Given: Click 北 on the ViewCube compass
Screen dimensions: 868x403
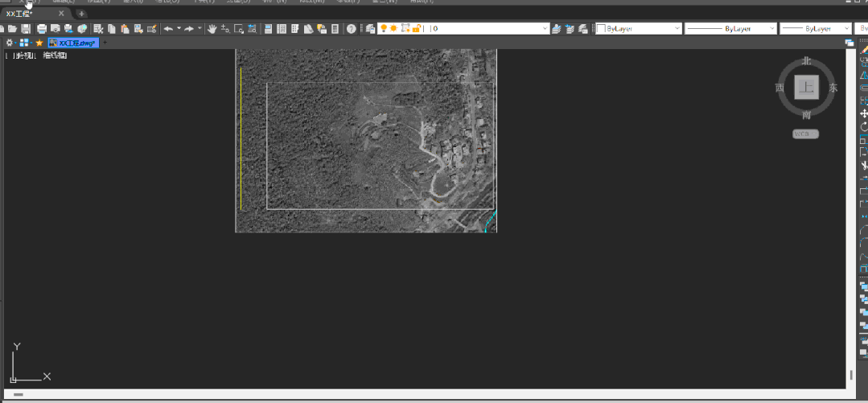Looking at the screenshot, I should coord(807,61).
